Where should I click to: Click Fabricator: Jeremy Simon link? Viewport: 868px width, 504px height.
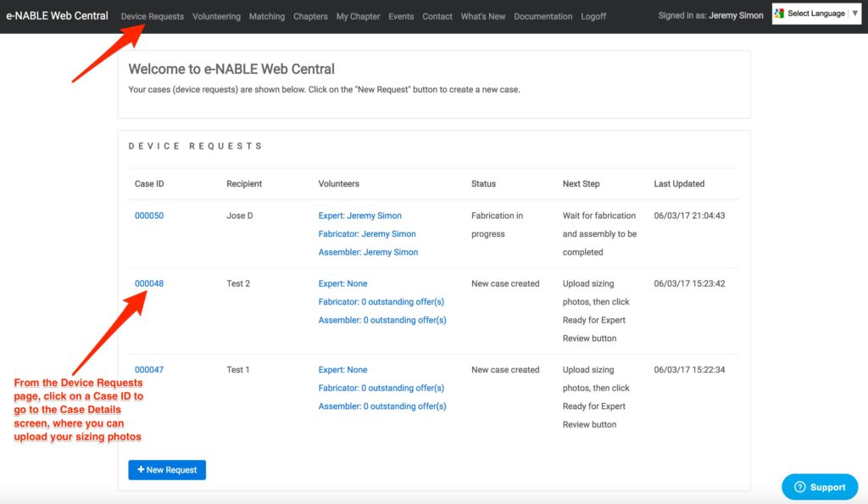pyautogui.click(x=367, y=233)
